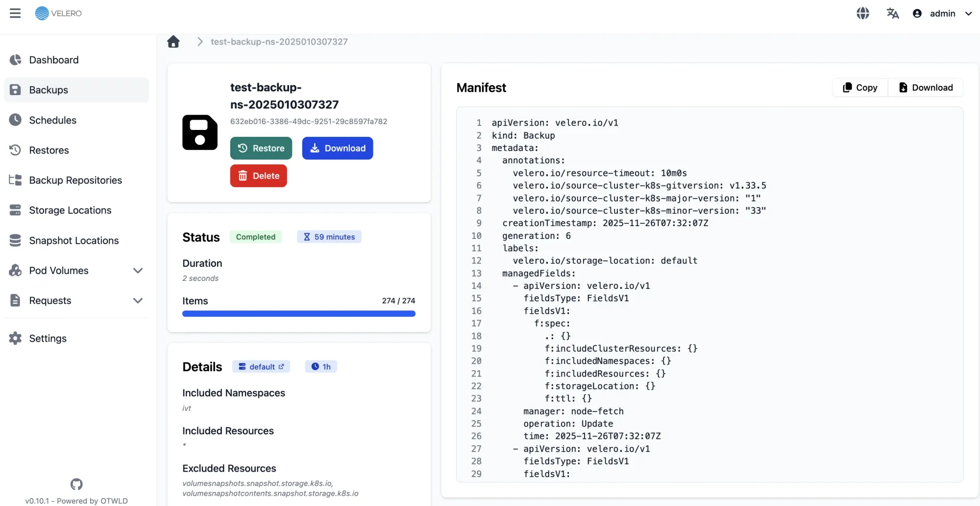Switch to the Restores section

pos(49,150)
